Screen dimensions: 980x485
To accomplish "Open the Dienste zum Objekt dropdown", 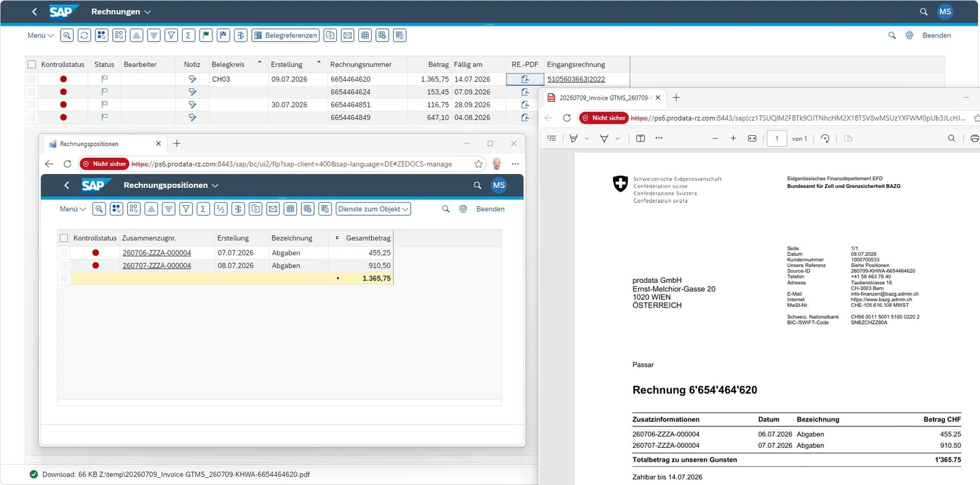I will (x=373, y=209).
